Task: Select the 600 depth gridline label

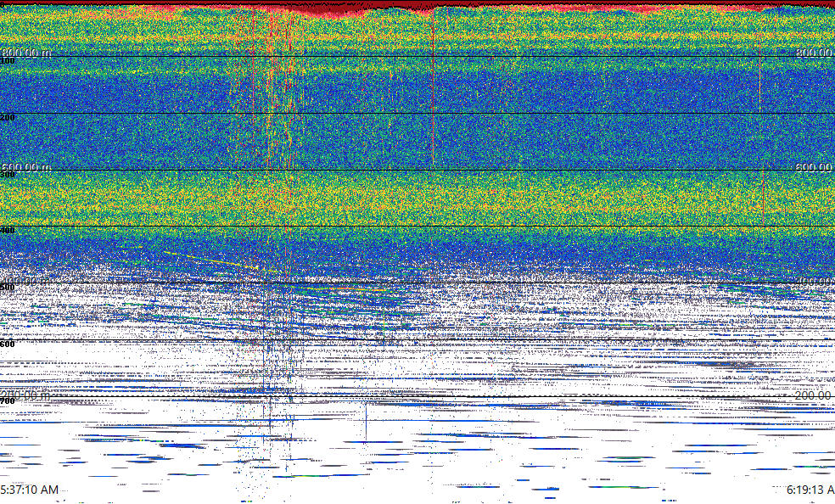Action: (8, 344)
